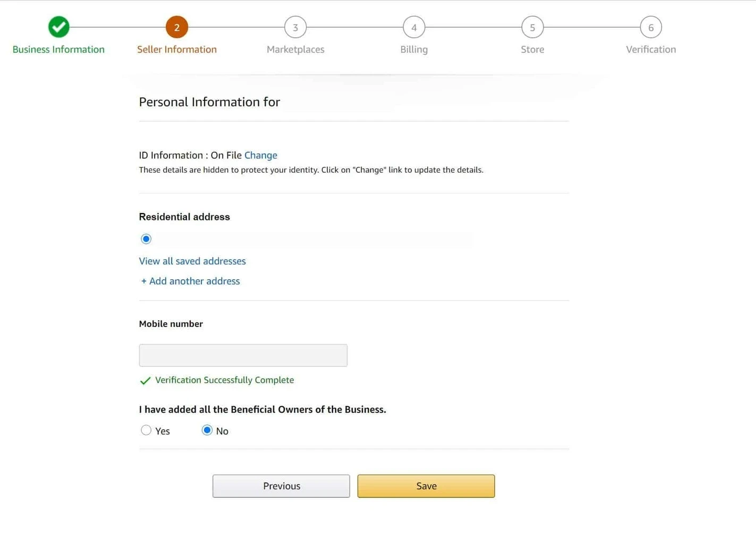Click the step 3 Marketplaces circle
756x545 pixels.
tap(295, 27)
